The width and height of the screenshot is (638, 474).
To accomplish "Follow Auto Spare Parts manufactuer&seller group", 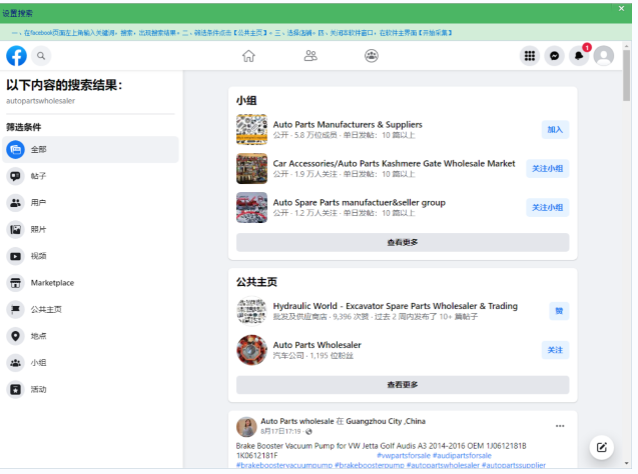I will click(x=547, y=208).
